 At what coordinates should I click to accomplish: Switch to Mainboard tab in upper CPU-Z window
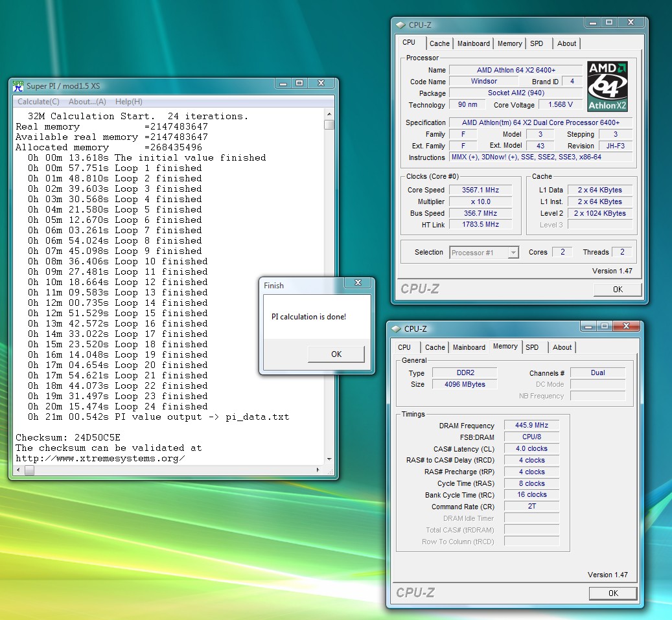[473, 43]
